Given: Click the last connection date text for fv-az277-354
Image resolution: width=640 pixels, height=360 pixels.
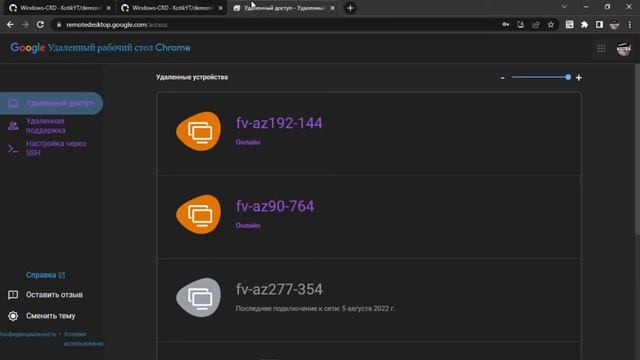Looking at the screenshot, I should pyautogui.click(x=315, y=309).
